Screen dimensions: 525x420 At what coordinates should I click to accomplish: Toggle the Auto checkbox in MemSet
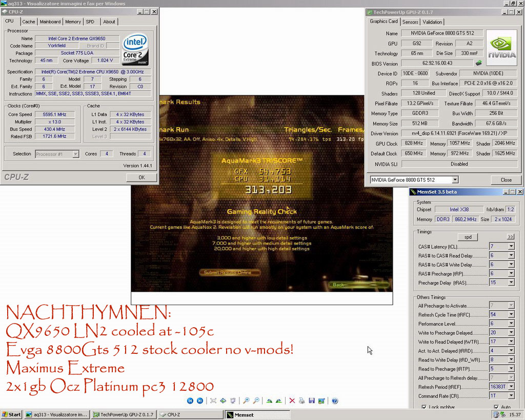[496, 407]
